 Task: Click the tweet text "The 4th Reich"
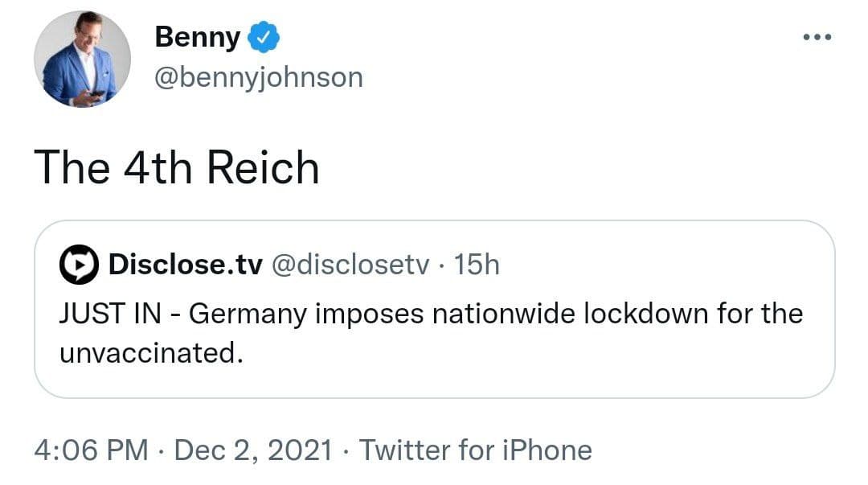[177, 167]
